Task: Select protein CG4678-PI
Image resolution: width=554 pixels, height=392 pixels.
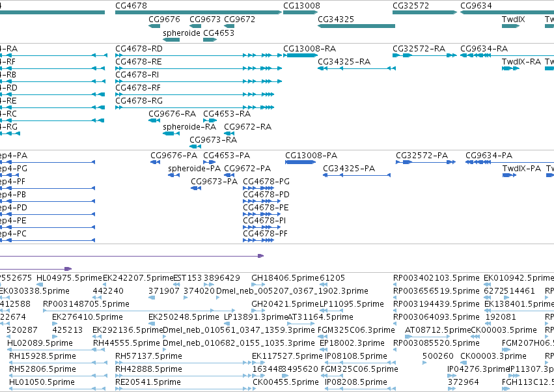Action: pos(262,227)
